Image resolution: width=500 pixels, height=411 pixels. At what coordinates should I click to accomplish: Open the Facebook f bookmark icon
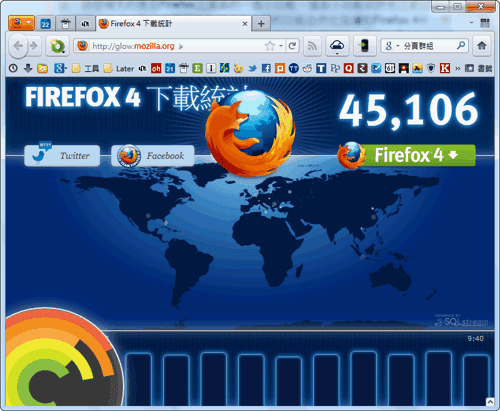266,68
